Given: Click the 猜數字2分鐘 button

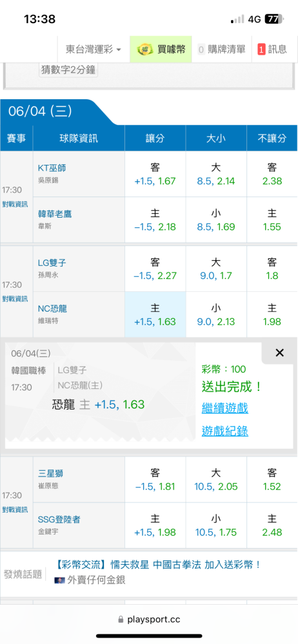Looking at the screenshot, I should click(x=69, y=70).
